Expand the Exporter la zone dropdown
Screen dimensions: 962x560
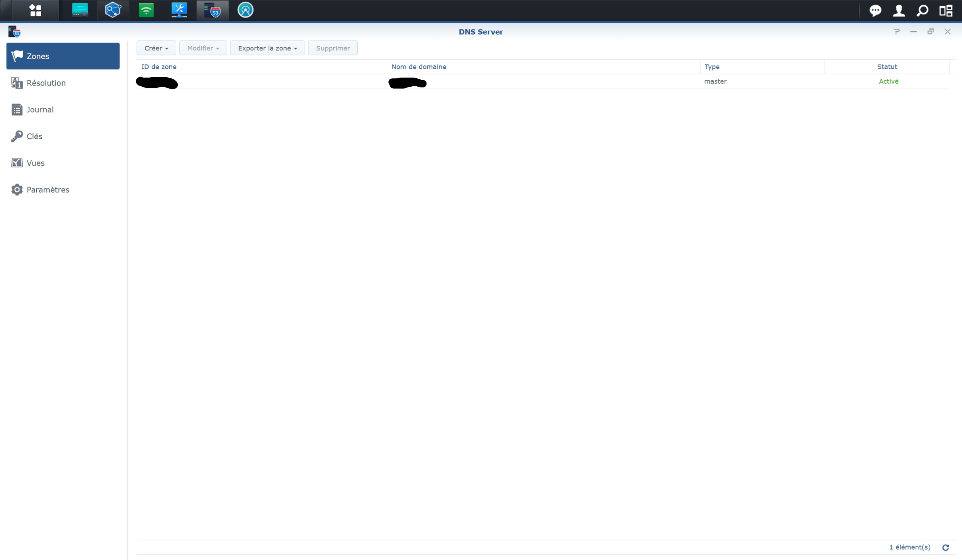click(x=267, y=48)
